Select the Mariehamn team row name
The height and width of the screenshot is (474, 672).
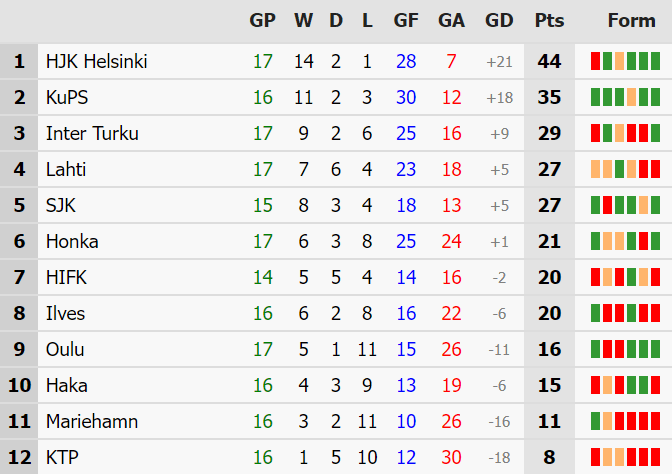(x=92, y=421)
